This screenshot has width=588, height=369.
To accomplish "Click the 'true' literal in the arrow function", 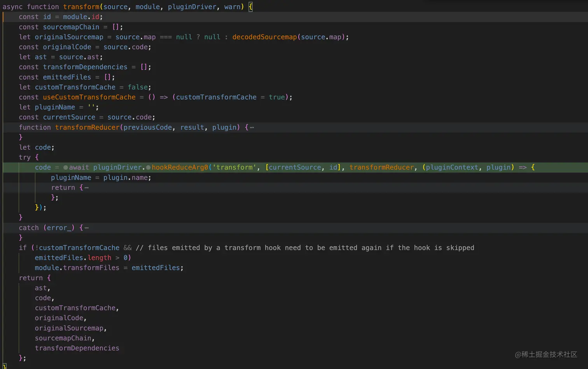I will tap(277, 97).
